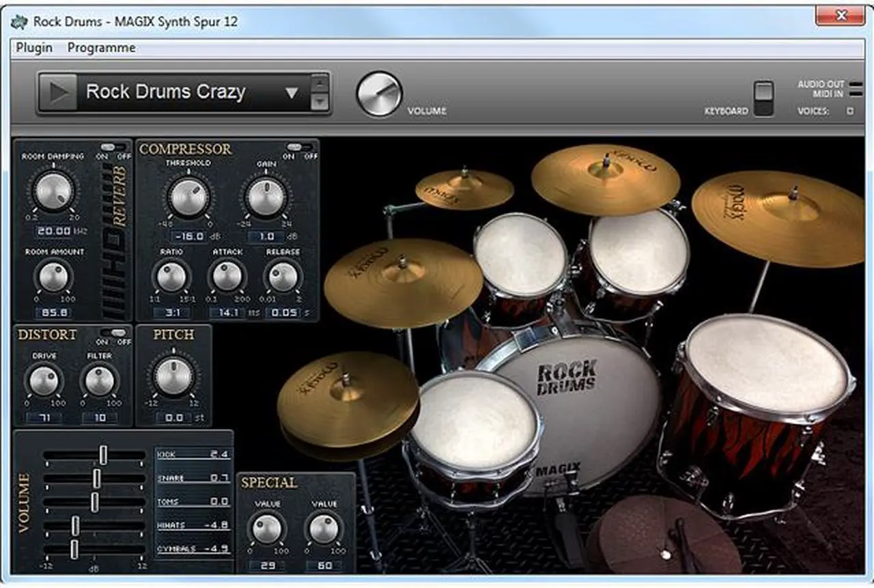Click the Hihats -4.8 level readout

click(194, 525)
